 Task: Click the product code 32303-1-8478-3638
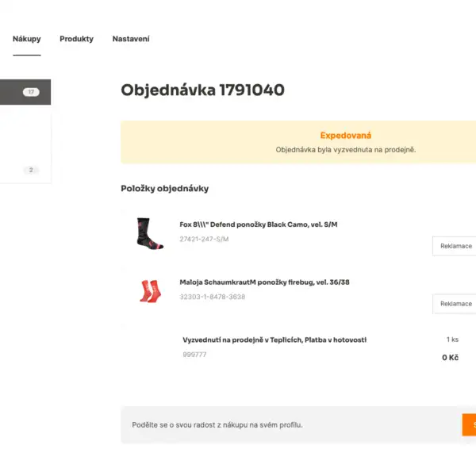212,297
